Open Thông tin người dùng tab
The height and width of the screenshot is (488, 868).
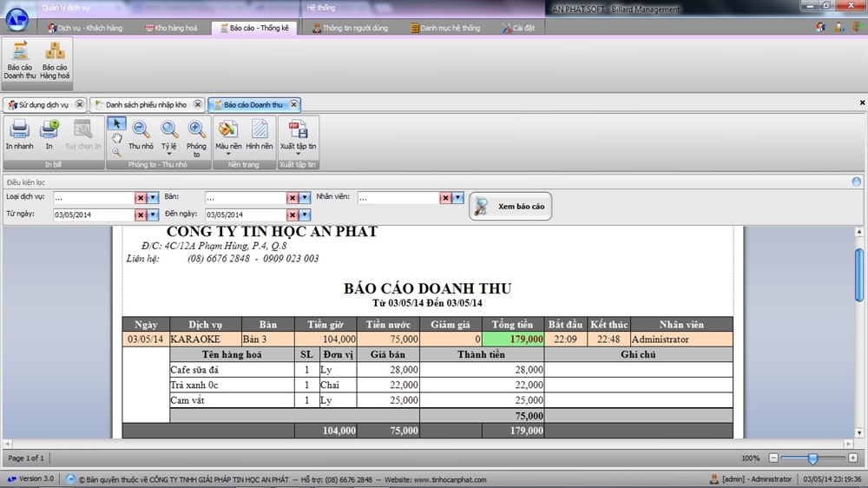tap(350, 28)
